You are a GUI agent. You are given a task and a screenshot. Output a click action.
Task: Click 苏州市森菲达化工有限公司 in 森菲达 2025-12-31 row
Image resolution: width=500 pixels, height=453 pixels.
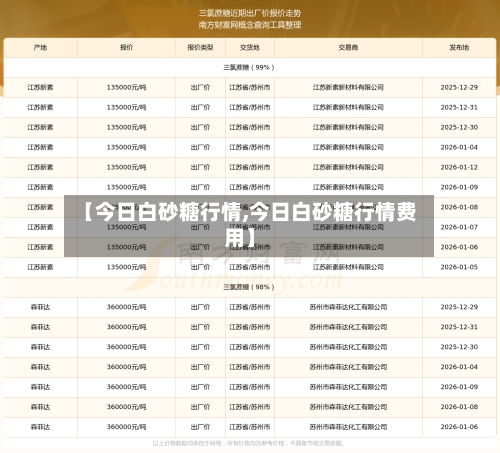[x=348, y=327]
